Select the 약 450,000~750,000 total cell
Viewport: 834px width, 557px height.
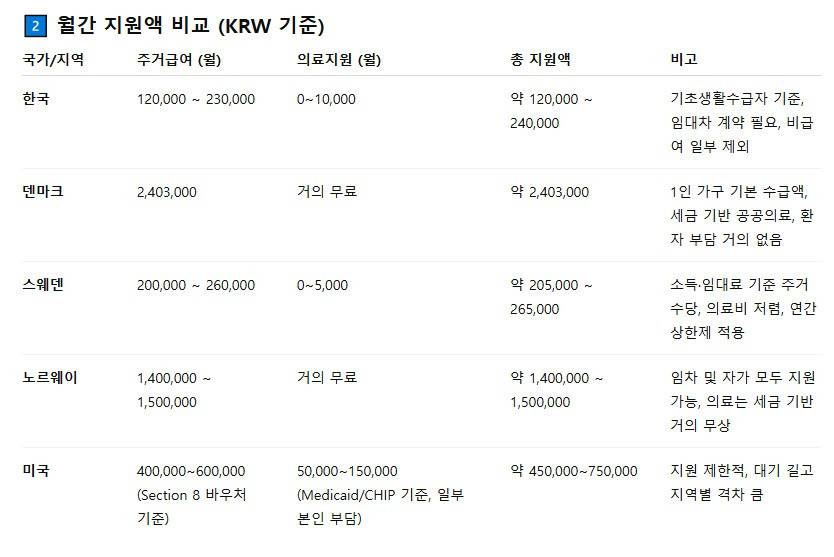click(x=574, y=471)
